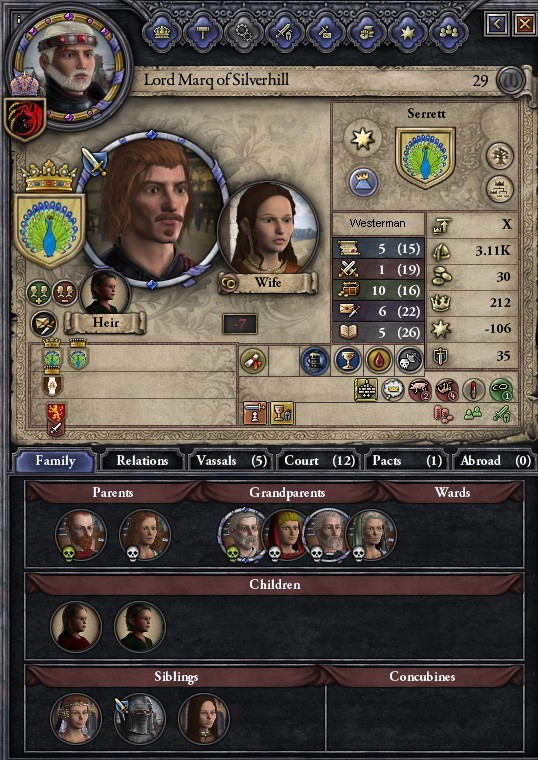Open the religion star icon in top toolbar

[408, 32]
